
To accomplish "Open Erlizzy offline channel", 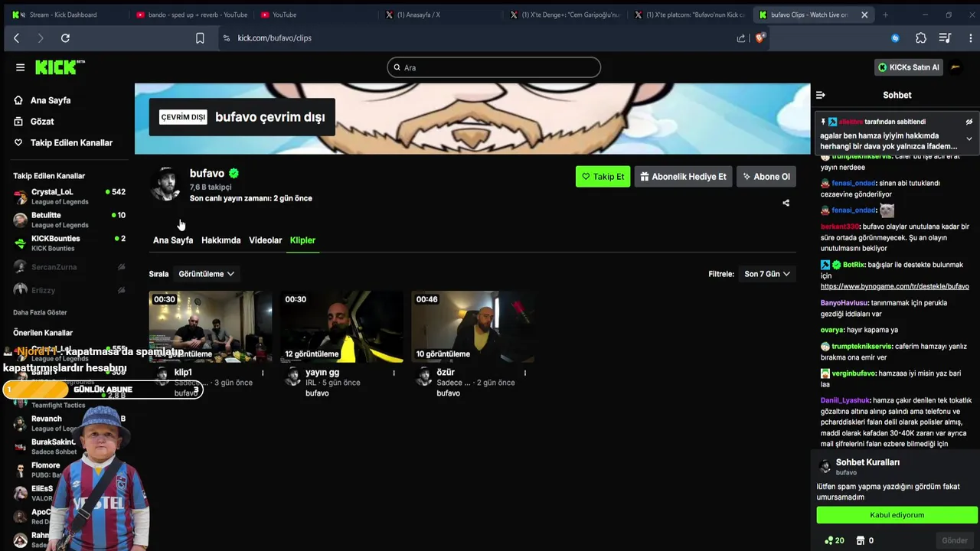I will click(69, 290).
